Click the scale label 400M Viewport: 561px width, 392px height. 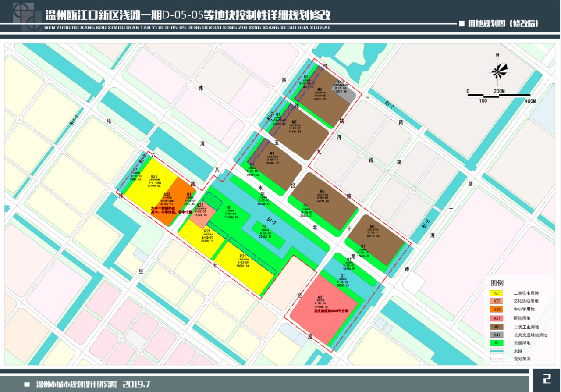(530, 101)
